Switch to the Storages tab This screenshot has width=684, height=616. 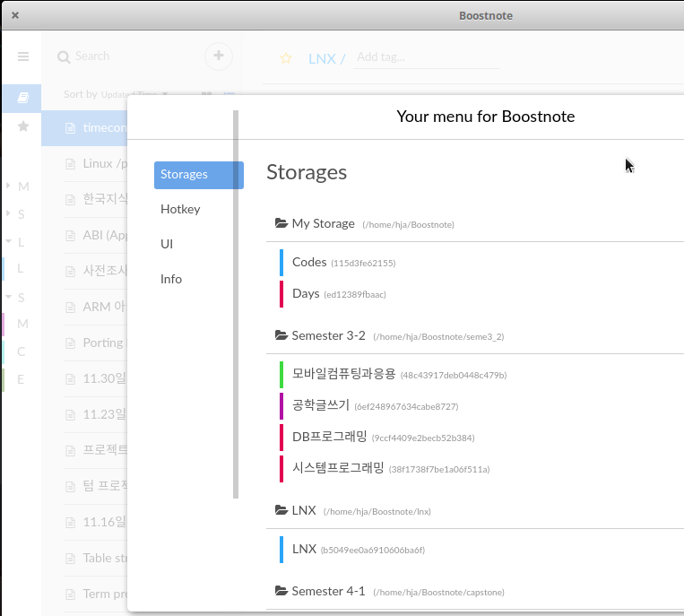pos(198,175)
